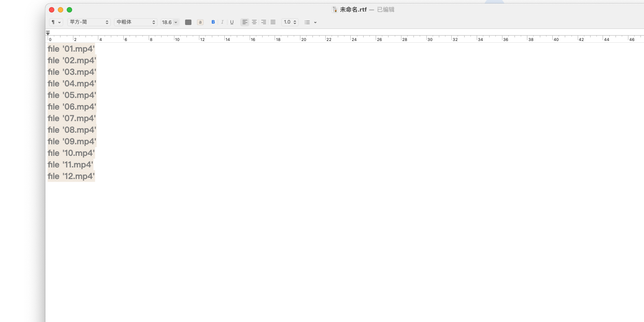The width and height of the screenshot is (644, 322).
Task: Align text to the left
Action: (245, 22)
